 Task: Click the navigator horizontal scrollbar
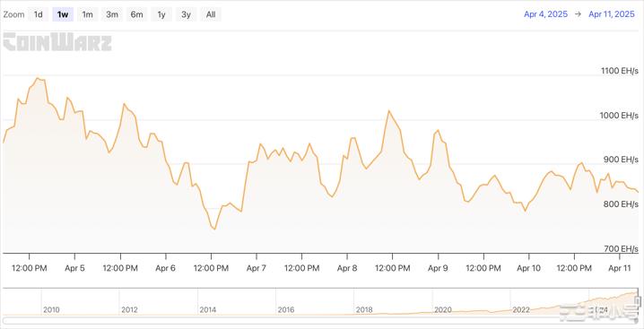tap(319, 320)
